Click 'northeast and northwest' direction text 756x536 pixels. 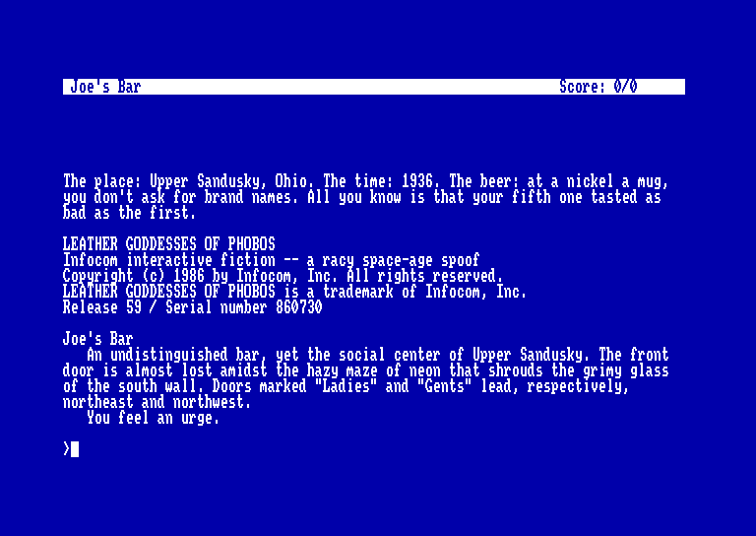tap(157, 402)
